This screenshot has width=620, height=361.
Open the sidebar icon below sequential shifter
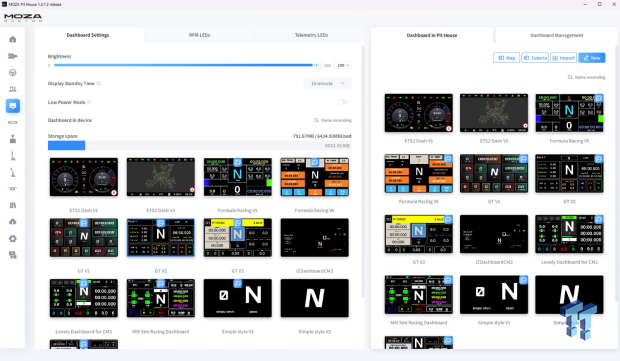pyautogui.click(x=13, y=189)
